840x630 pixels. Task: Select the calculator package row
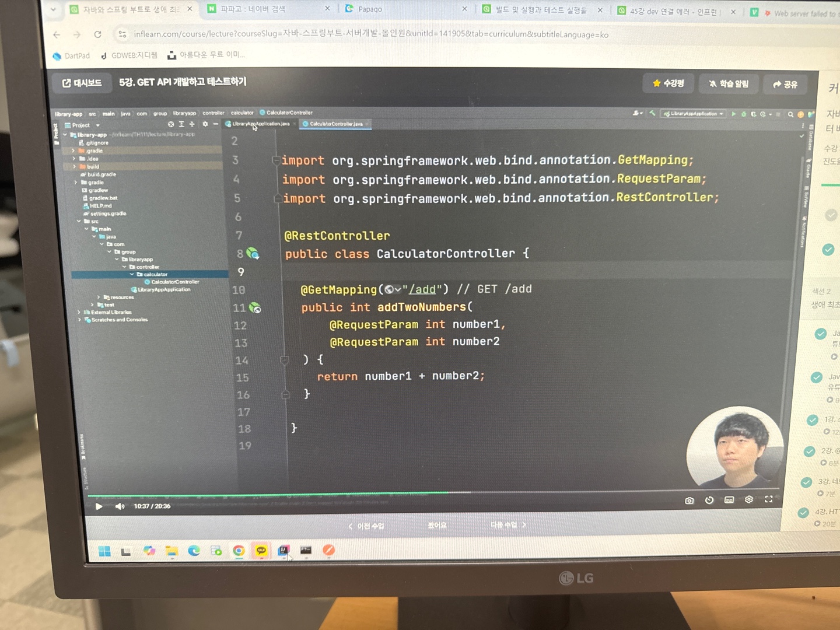[x=149, y=274]
